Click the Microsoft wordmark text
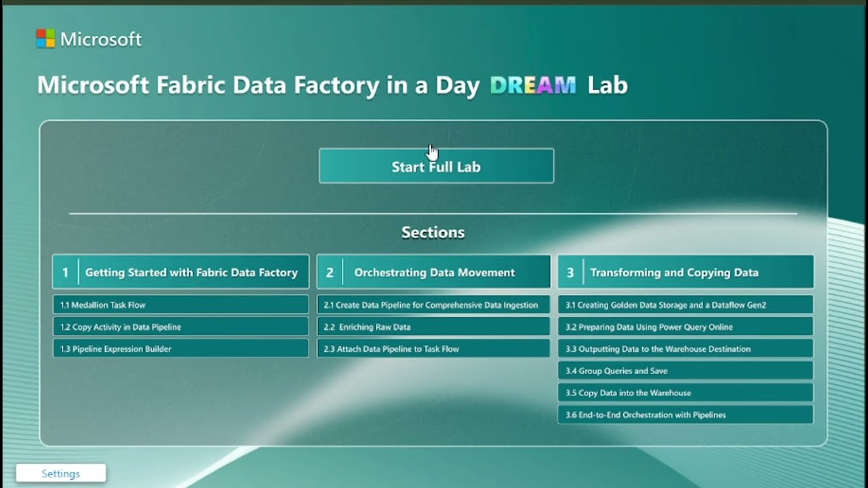 [x=101, y=39]
